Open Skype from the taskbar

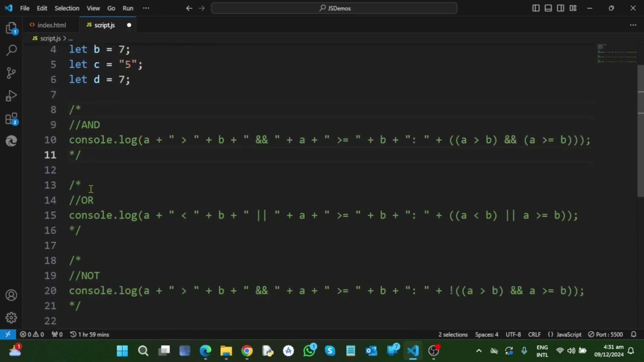pyautogui.click(x=330, y=350)
